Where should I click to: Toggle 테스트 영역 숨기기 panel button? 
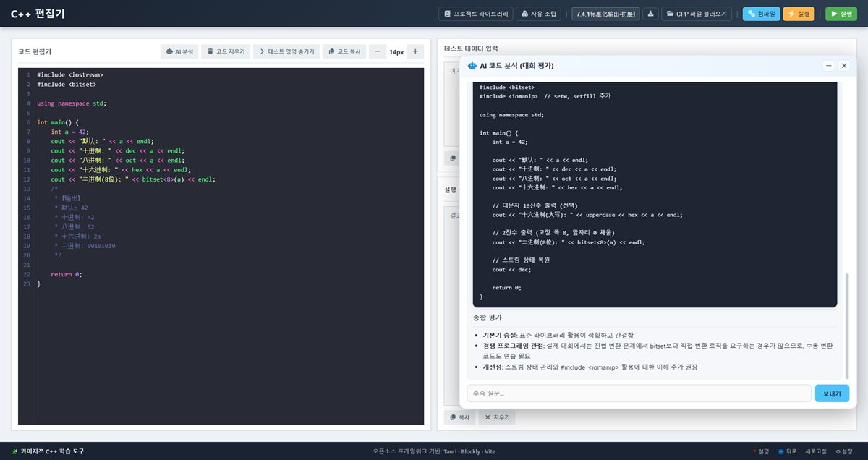286,52
